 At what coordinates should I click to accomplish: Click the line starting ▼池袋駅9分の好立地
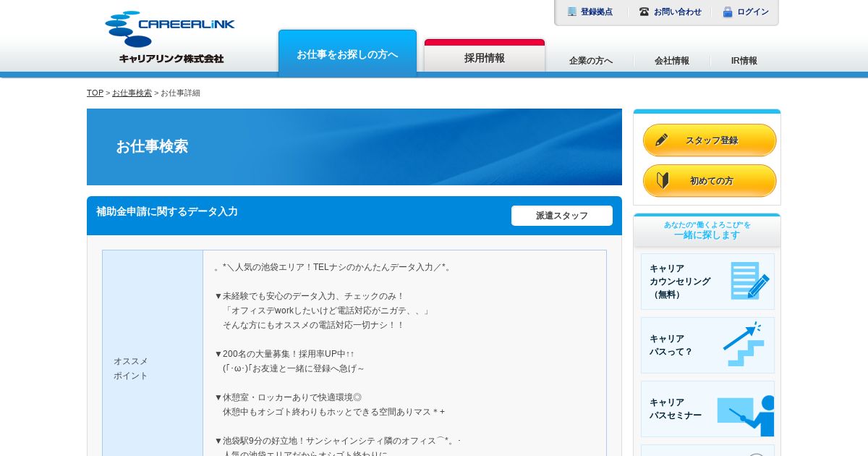[337, 441]
